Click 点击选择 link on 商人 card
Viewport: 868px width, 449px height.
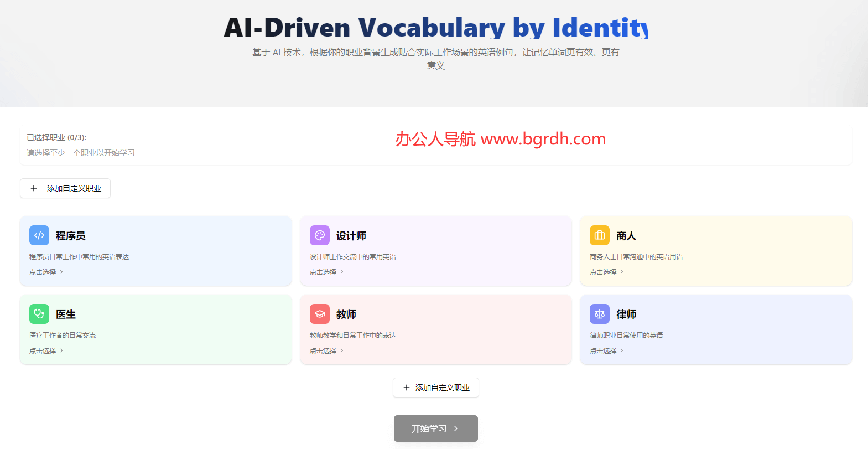coord(603,272)
